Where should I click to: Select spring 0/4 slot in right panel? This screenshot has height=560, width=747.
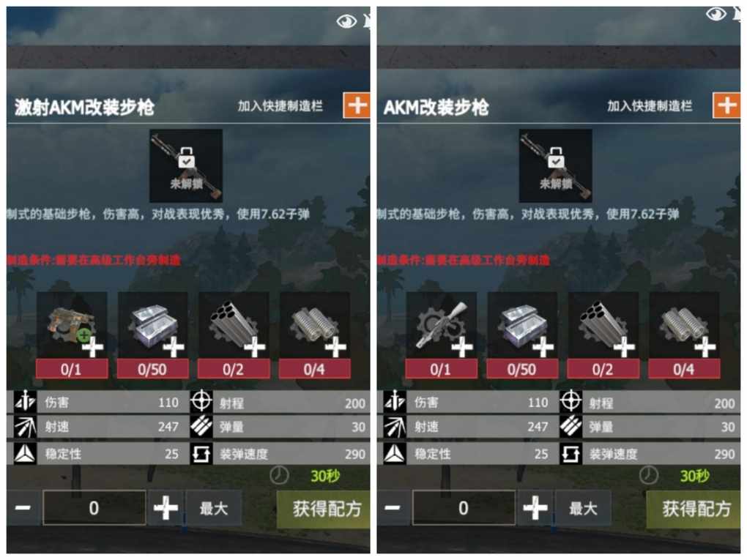[685, 335]
